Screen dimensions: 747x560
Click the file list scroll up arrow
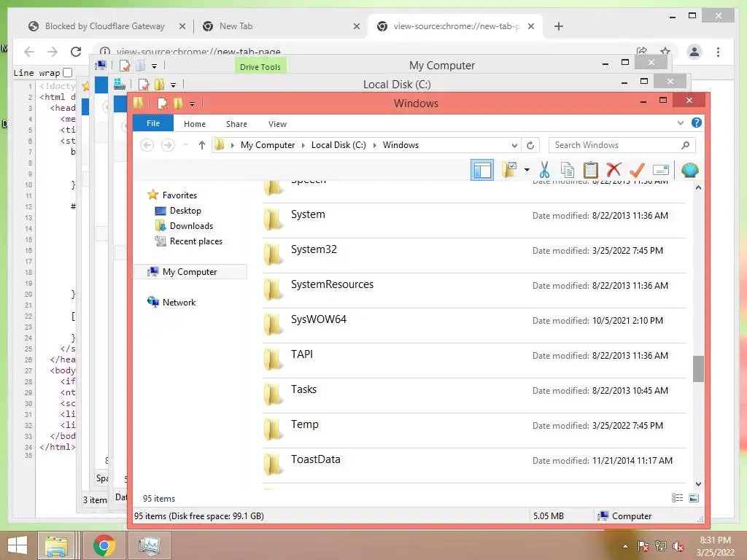(x=698, y=187)
